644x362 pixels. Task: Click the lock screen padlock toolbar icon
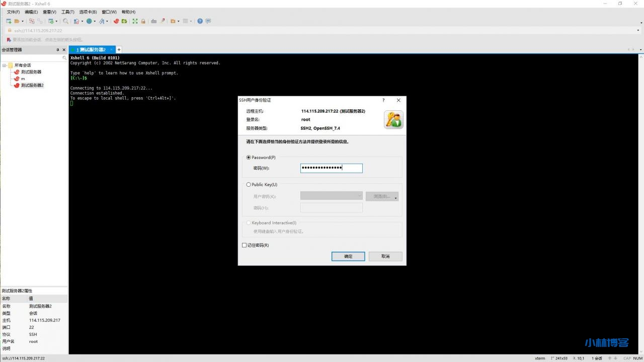(143, 21)
